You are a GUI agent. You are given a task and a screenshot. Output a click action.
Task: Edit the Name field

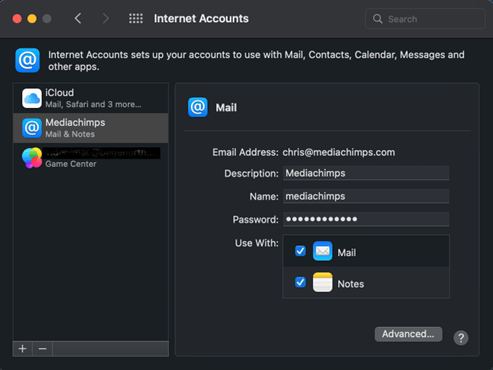[x=366, y=196]
